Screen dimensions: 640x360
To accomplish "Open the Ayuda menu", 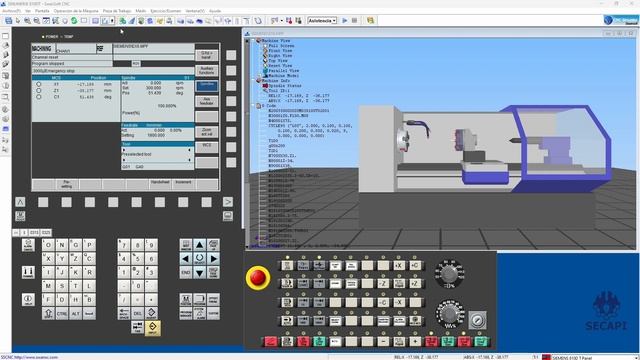I will [215, 11].
